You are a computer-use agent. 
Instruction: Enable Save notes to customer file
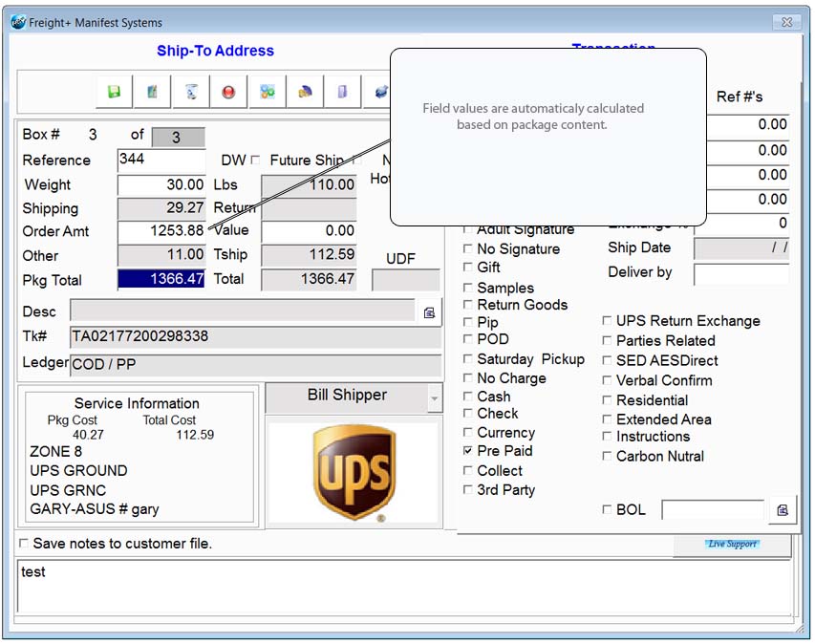[x=22, y=543]
